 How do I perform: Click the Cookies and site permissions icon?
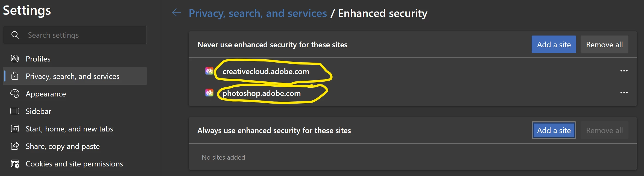[x=15, y=164]
